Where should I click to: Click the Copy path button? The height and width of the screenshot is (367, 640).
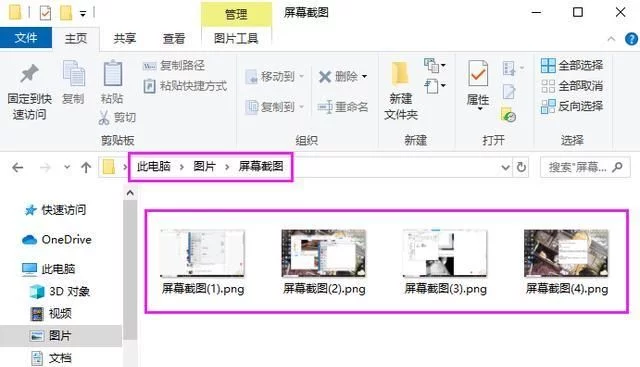click(174, 65)
